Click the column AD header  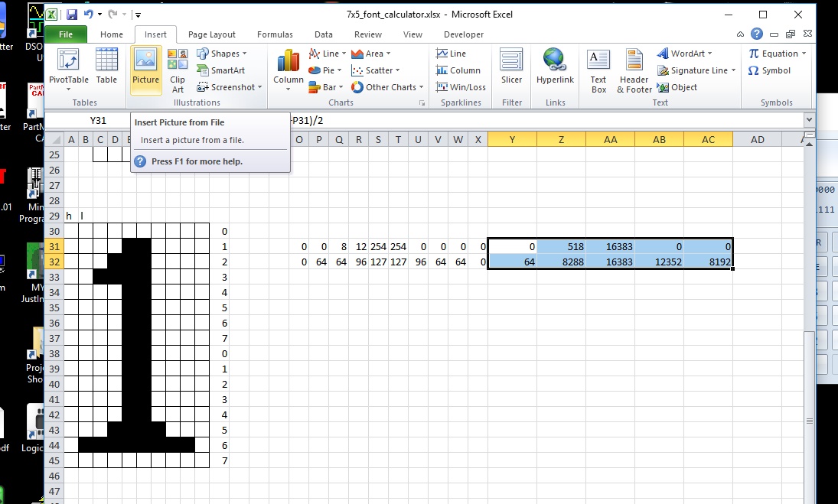pyautogui.click(x=757, y=139)
